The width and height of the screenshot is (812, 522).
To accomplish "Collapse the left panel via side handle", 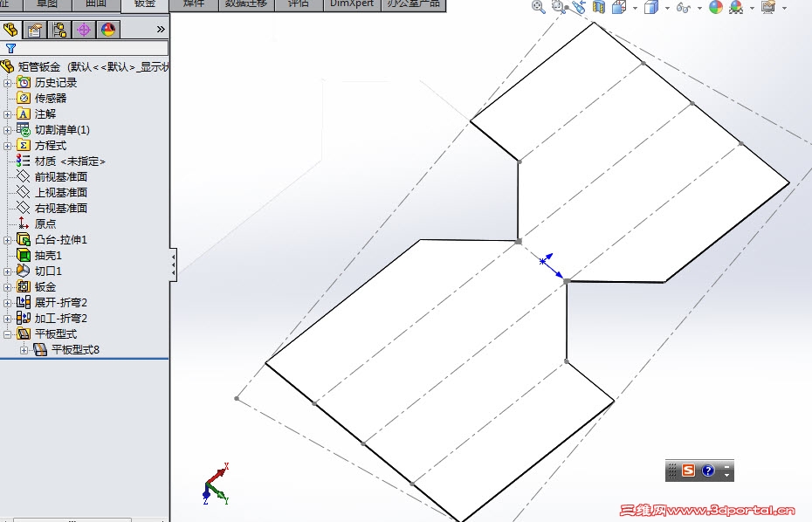I will [173, 264].
